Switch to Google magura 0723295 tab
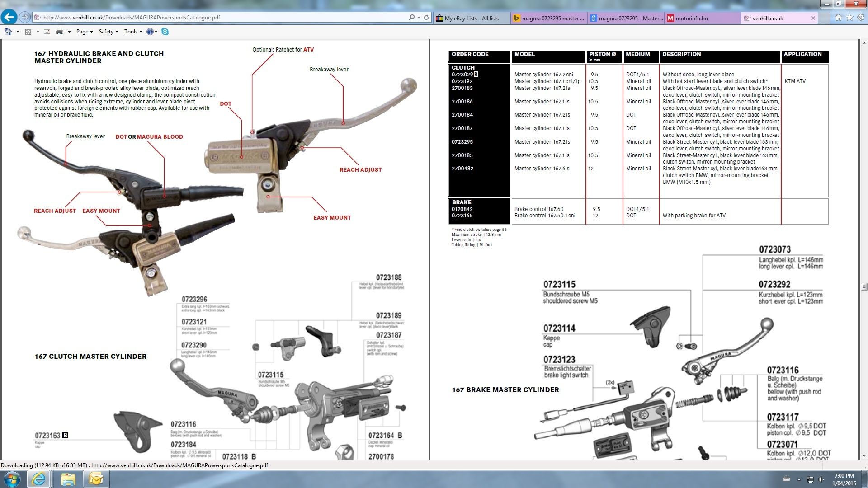The height and width of the screenshot is (488, 868). pyautogui.click(x=626, y=18)
